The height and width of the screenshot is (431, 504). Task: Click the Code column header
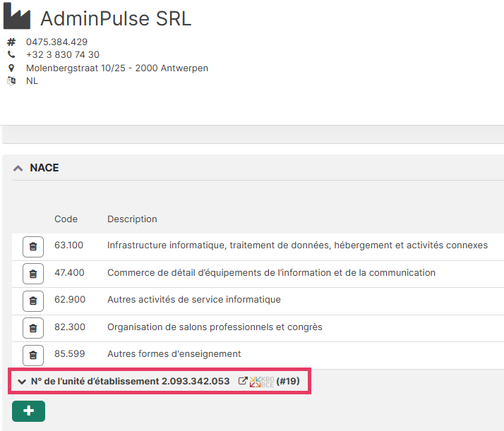point(66,219)
